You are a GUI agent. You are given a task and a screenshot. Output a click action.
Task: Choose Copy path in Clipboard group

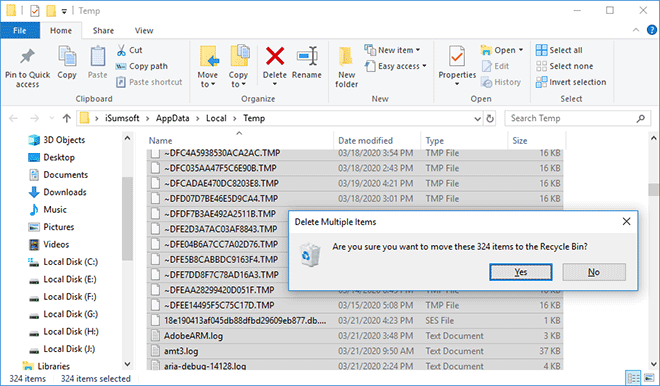141,66
